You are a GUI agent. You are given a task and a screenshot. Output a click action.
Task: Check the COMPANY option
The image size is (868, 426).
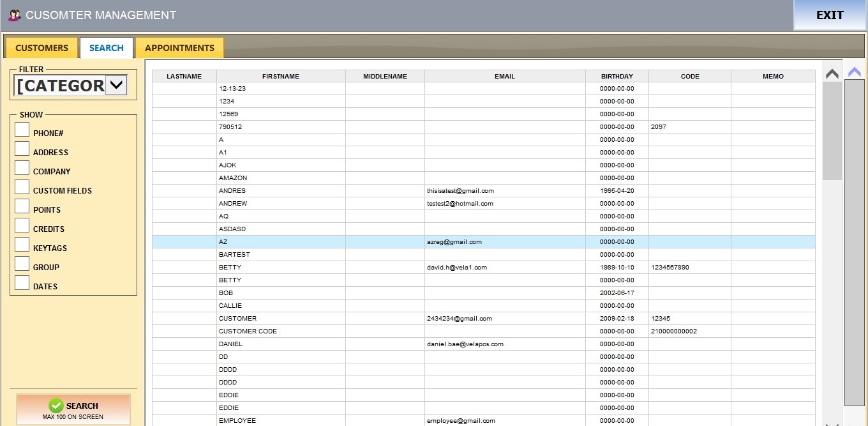point(22,168)
